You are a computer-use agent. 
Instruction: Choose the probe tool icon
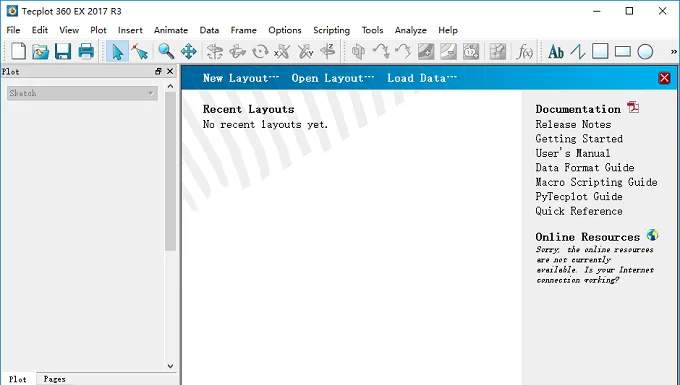click(498, 52)
